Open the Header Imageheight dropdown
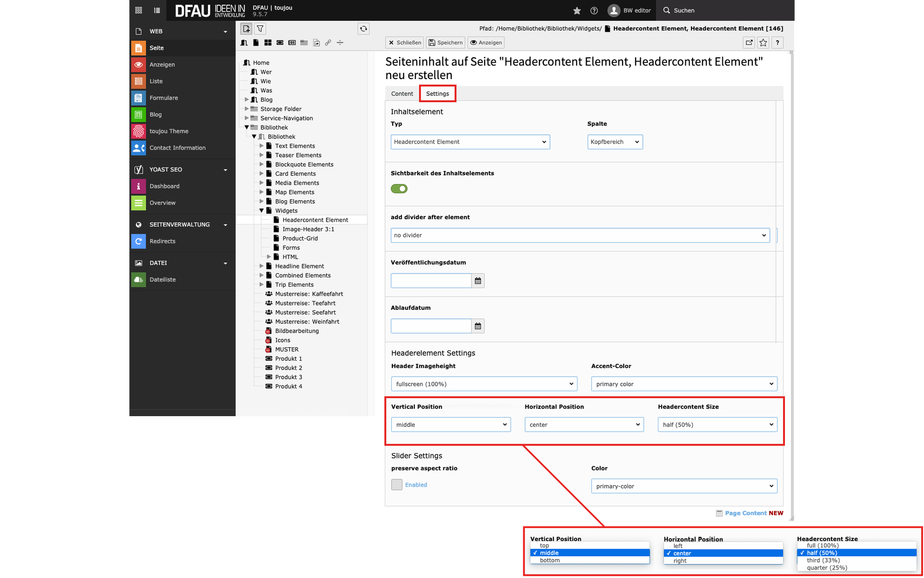This screenshot has width=924, height=578. [484, 384]
